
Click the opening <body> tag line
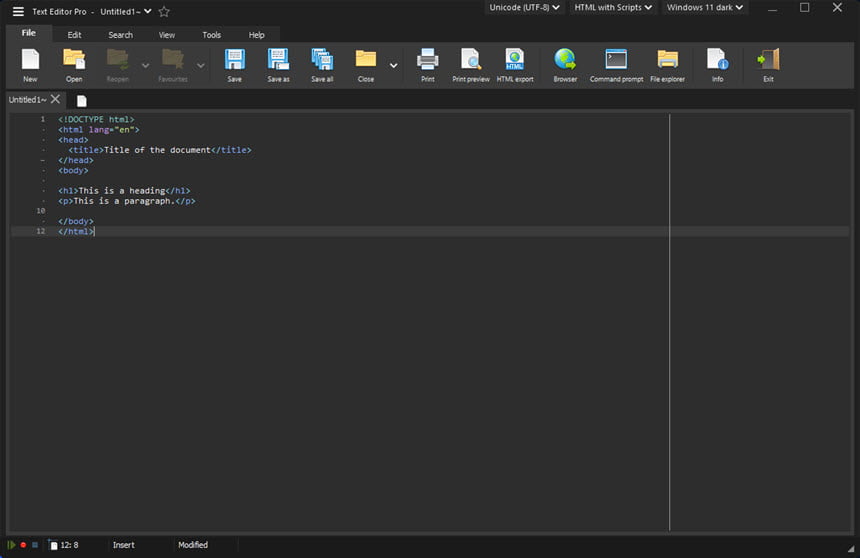point(73,170)
